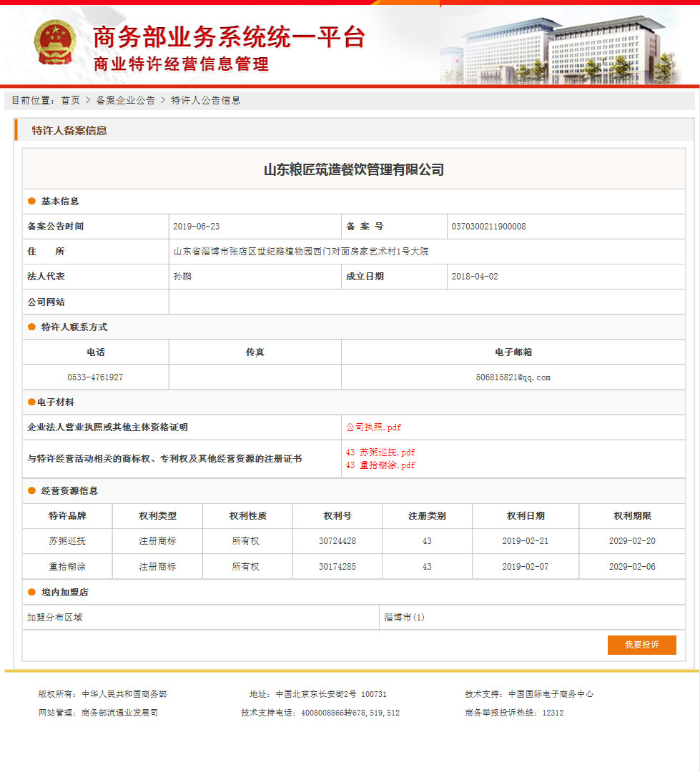Select establishment date 2018-04-02
The height and width of the screenshot is (772, 700).
475,277
